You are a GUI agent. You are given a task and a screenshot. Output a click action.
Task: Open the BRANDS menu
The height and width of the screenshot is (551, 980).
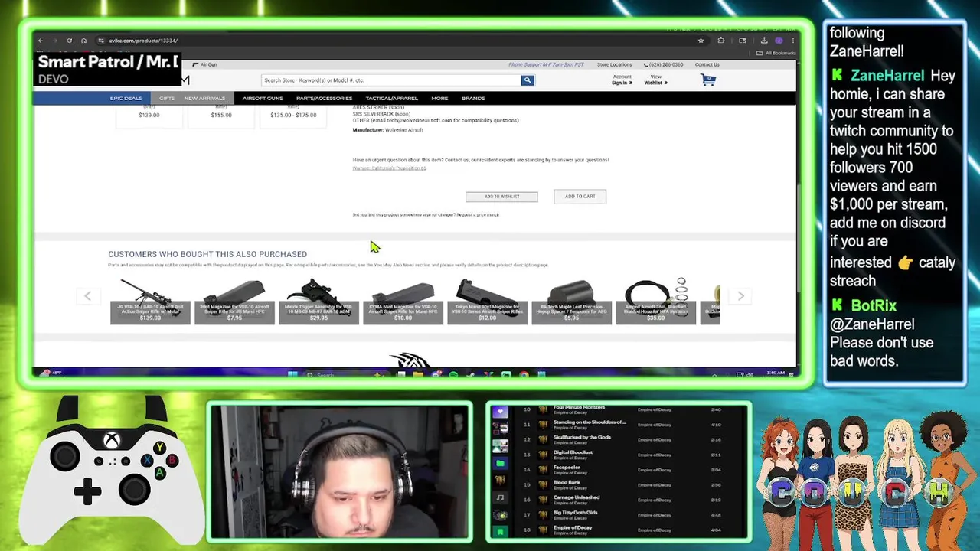(473, 98)
